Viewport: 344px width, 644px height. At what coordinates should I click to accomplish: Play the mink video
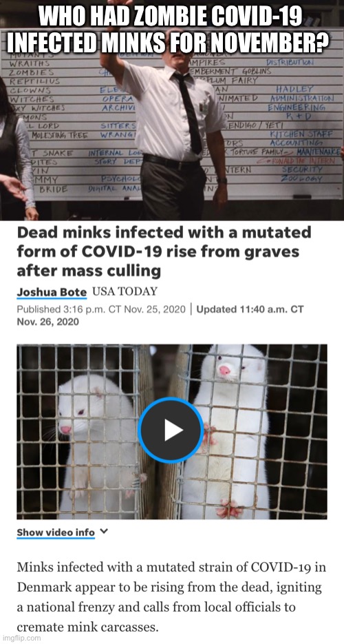tap(171, 430)
